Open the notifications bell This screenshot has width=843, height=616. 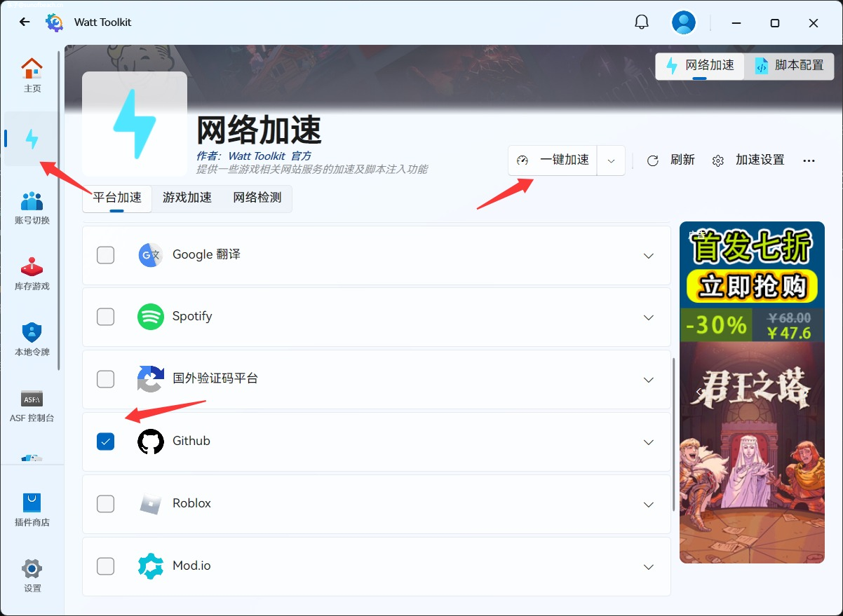[642, 22]
